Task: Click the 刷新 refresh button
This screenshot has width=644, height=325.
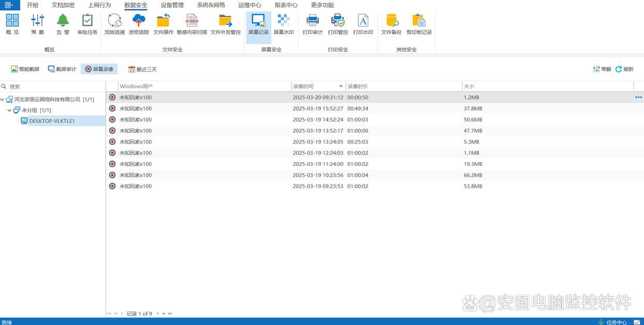Action: (x=624, y=69)
